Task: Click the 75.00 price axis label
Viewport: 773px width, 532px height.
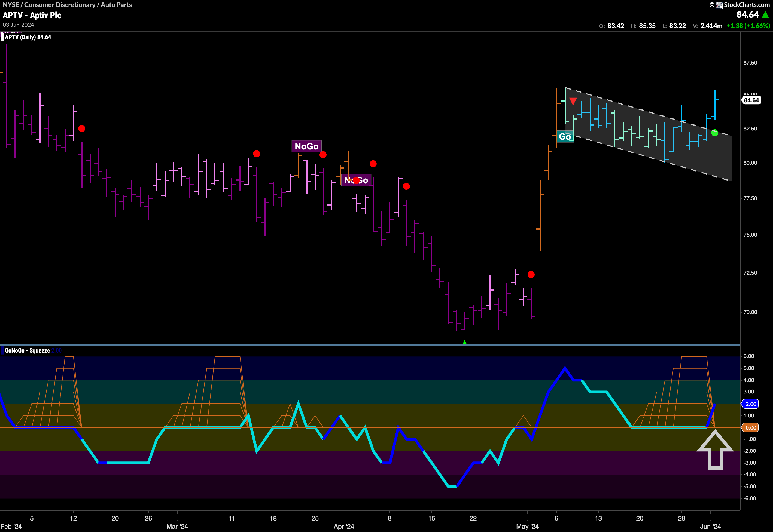Action: (750, 235)
